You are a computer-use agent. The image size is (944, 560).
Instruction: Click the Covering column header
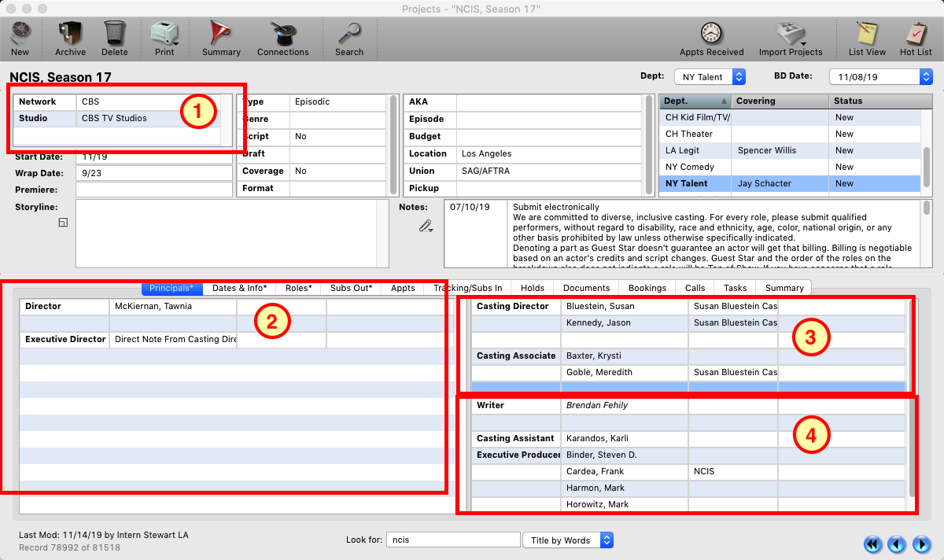pyautogui.click(x=780, y=101)
